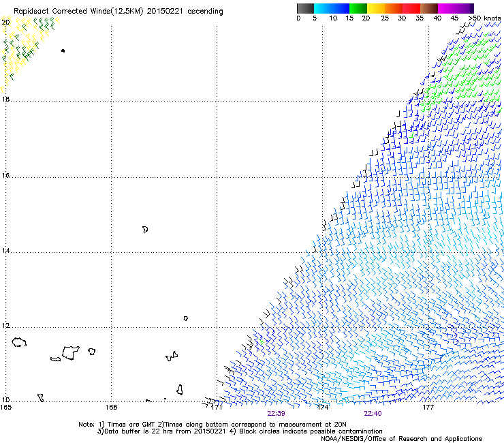Click the orange 25-30 knots legend color
The image size is (504, 443).
pyautogui.click(x=394, y=8)
